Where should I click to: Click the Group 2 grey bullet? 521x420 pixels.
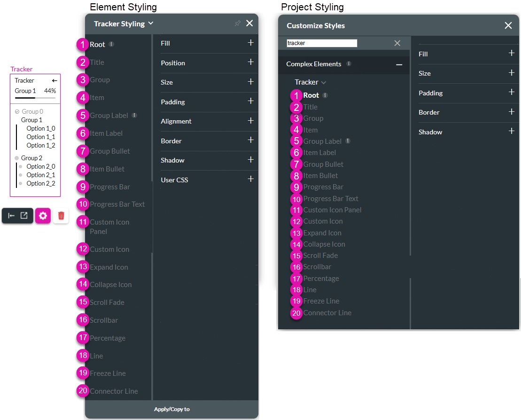coord(17,158)
